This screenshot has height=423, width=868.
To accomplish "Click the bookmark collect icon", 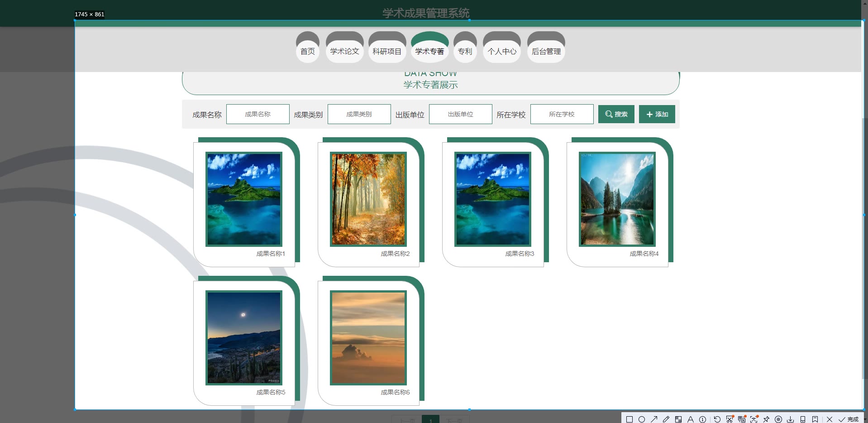I will click(815, 419).
